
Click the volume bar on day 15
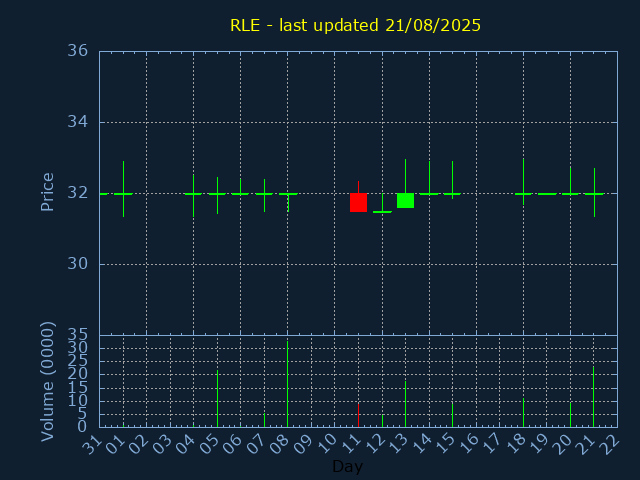pos(452,415)
